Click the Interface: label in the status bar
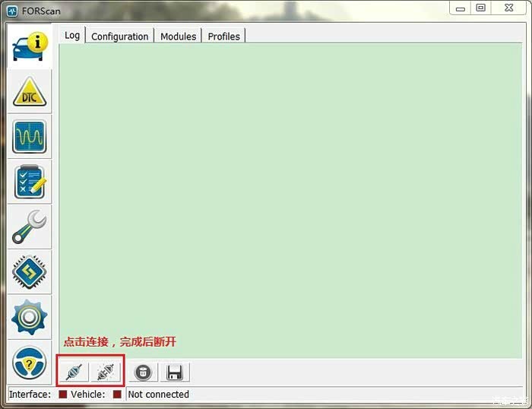 click(x=30, y=395)
